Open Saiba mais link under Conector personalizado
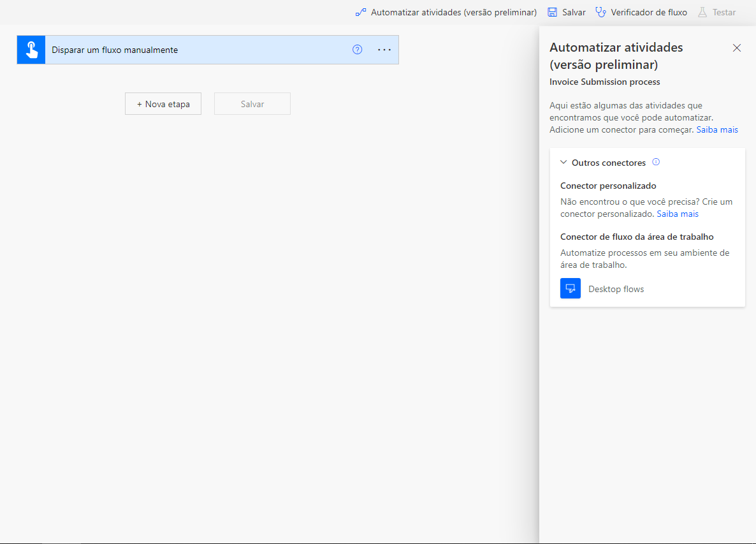Viewport: 756px width, 544px height. (x=678, y=214)
